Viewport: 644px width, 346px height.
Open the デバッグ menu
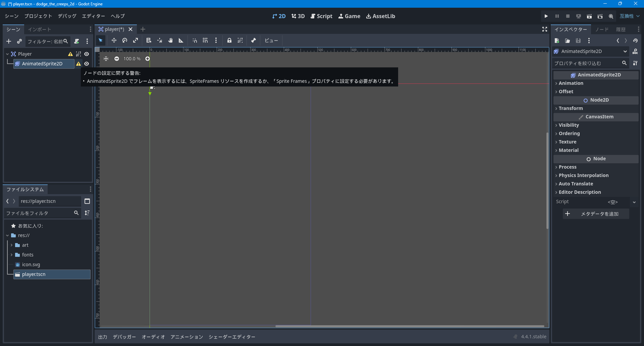[x=67, y=16]
